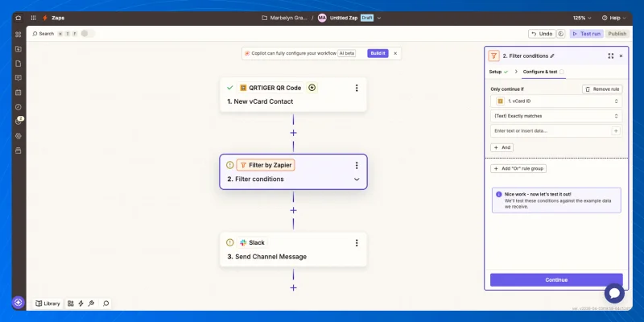The image size is (644, 322).
Task: Start a Test run
Action: [x=587, y=34]
